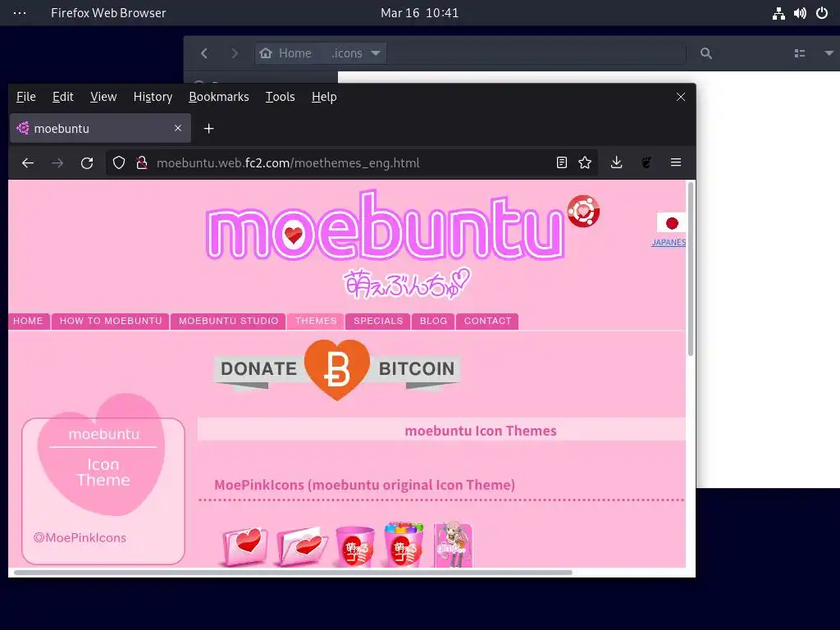Click the page vertical scrollbar
This screenshot has width=840, height=630.
point(691,269)
